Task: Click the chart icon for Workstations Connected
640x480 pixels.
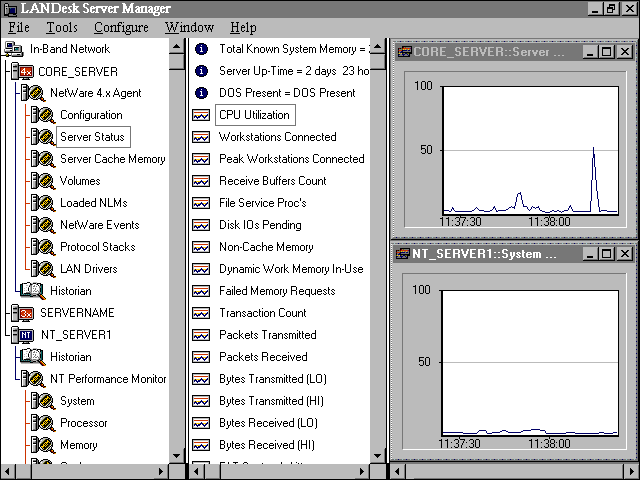Action: (x=201, y=137)
